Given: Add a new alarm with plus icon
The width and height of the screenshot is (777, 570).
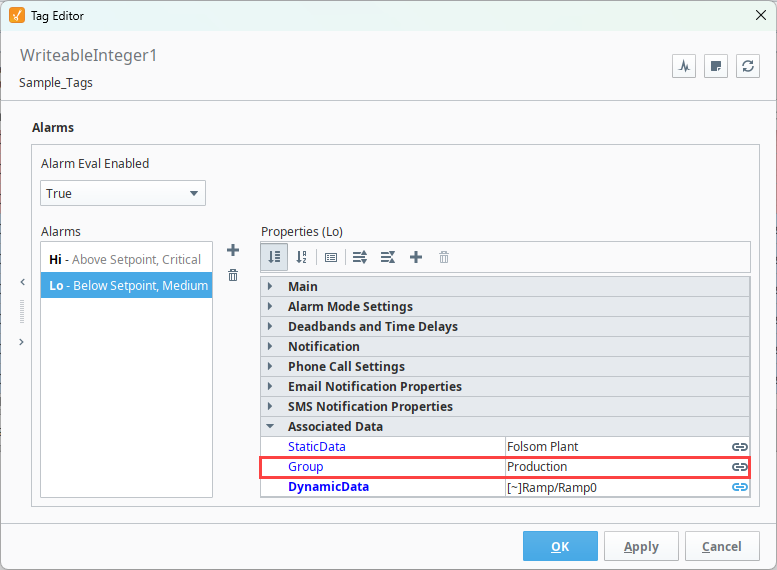Looking at the screenshot, I should point(233,250).
